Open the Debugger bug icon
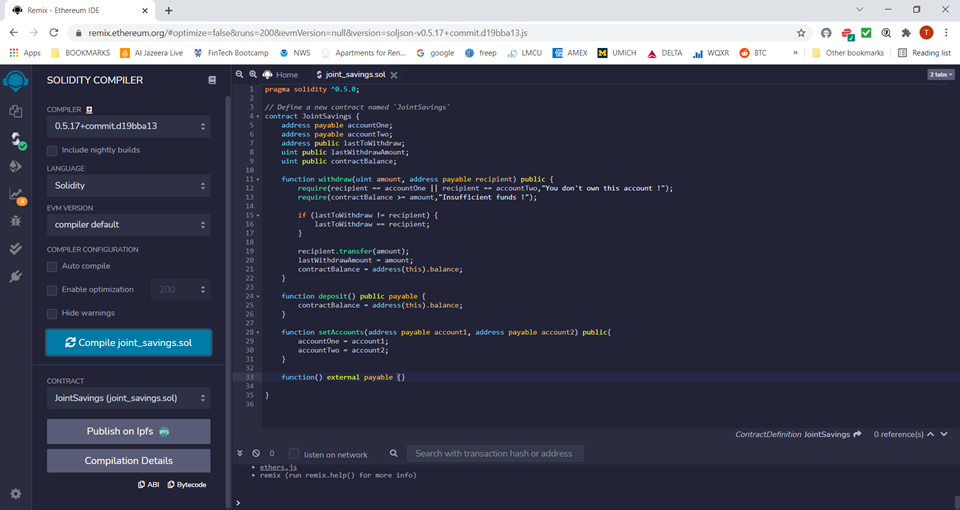The width and height of the screenshot is (960, 510). tap(15, 221)
